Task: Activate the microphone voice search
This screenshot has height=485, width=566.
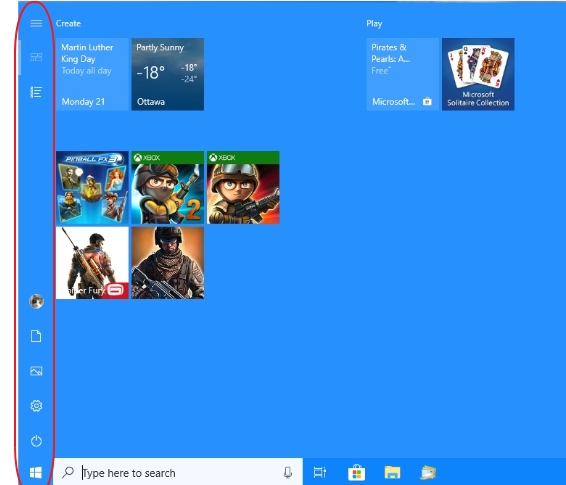Action: click(x=288, y=472)
